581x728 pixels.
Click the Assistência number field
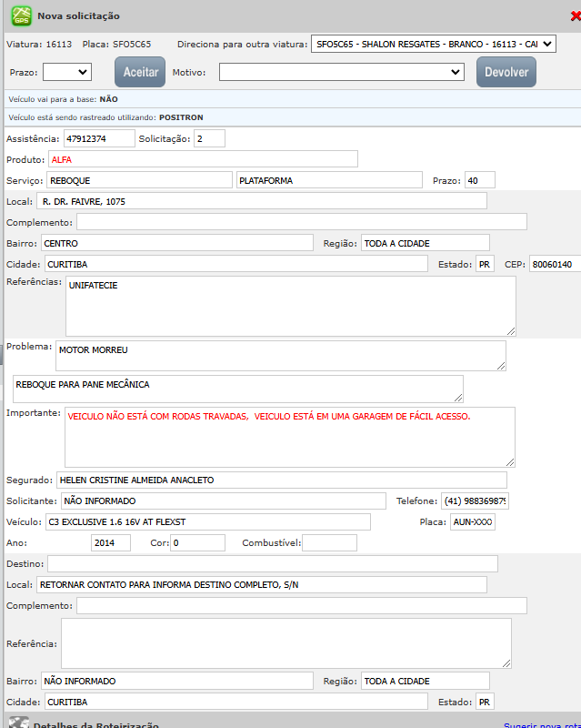(98, 138)
